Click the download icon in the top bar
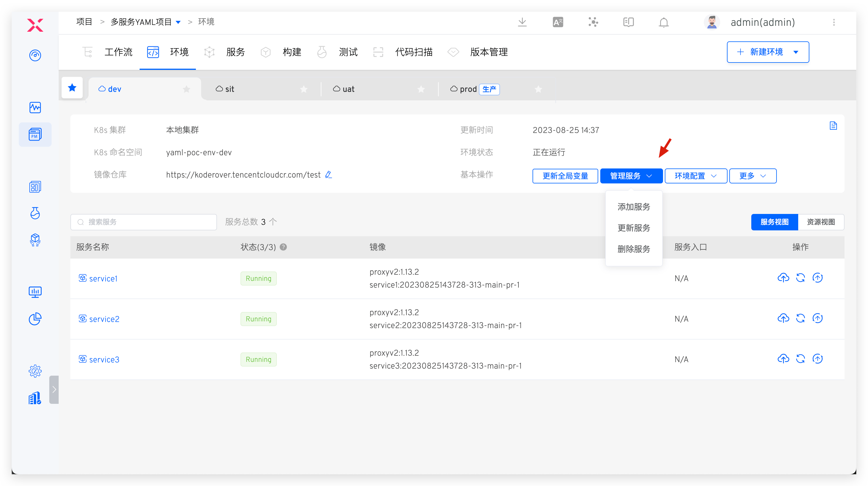This screenshot has height=486, width=868. point(522,22)
